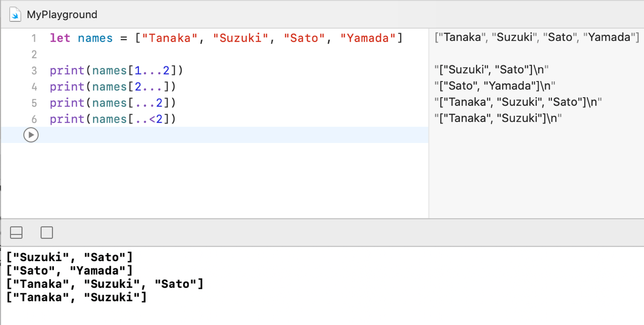Place cursor in print(names[...2]) line
This screenshot has height=325, width=644.
click(x=113, y=103)
